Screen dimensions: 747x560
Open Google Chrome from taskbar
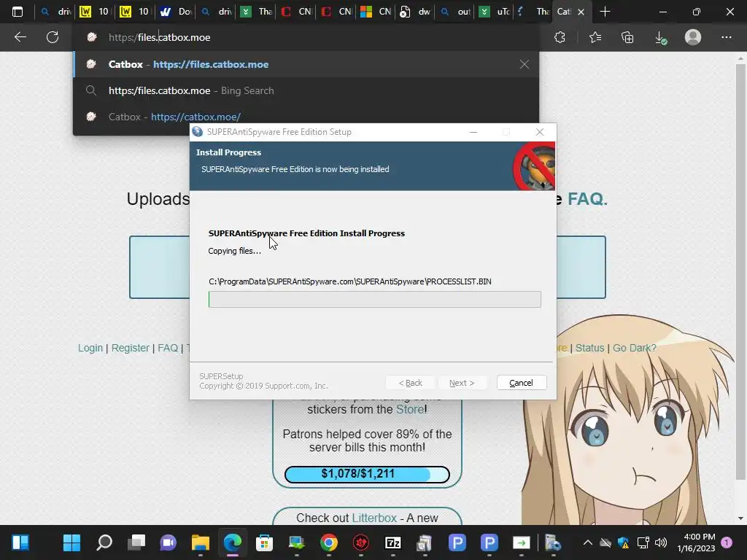point(329,542)
